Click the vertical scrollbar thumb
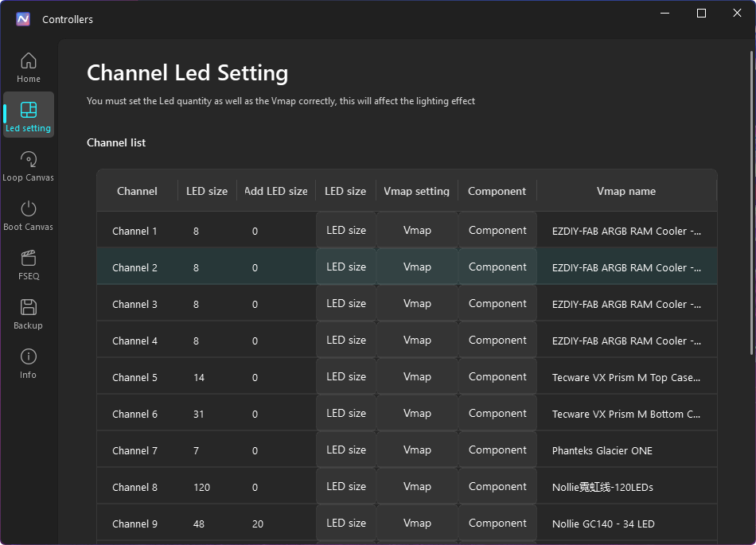 pyautogui.click(x=752, y=202)
